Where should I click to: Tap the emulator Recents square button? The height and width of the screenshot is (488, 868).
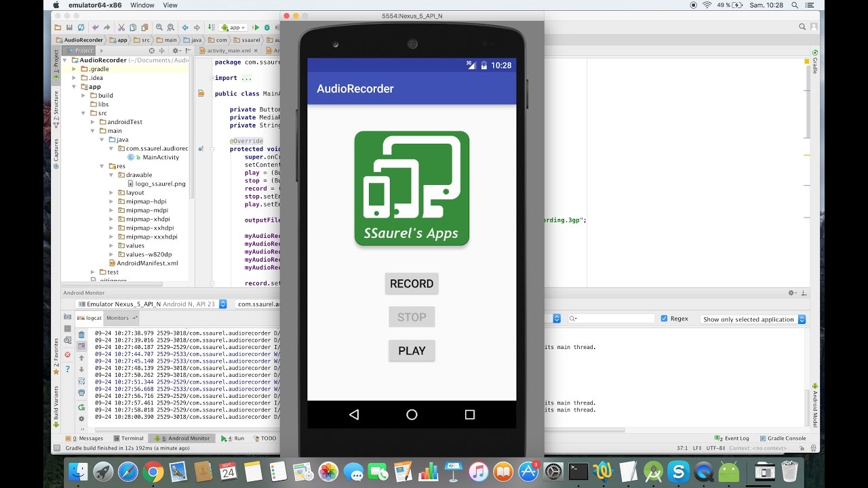469,415
